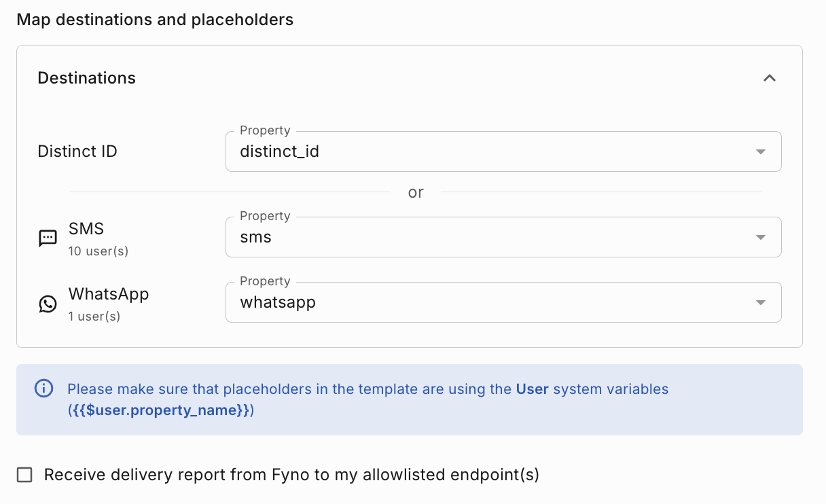The height and width of the screenshot is (504, 826).
Task: Click the distinct_id property value field
Action: pyautogui.click(x=475, y=151)
